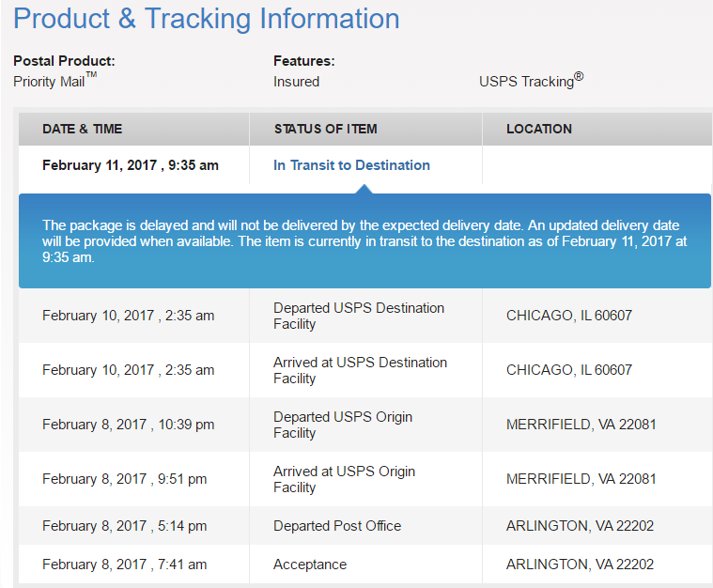Click the Product & Tracking Information heading

click(x=207, y=19)
